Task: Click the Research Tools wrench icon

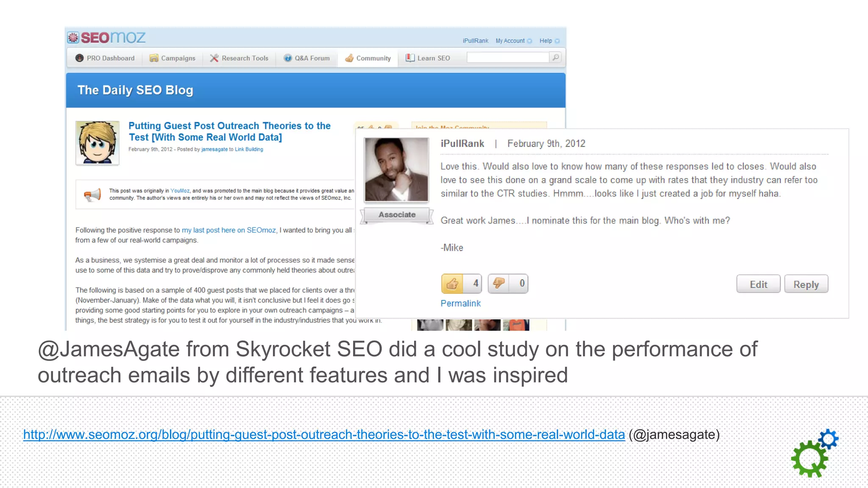Action: (x=214, y=58)
